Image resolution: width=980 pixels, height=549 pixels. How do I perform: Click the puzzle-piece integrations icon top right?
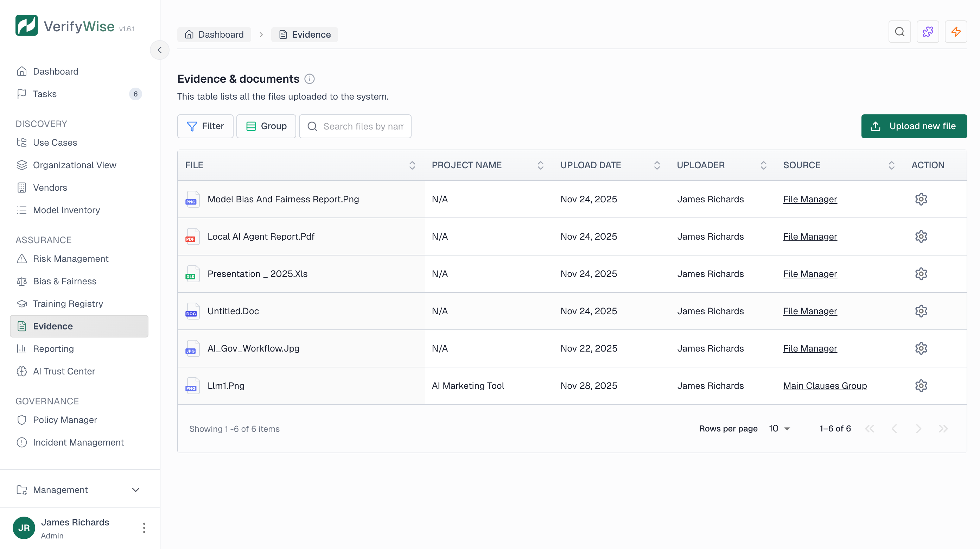coord(928,32)
